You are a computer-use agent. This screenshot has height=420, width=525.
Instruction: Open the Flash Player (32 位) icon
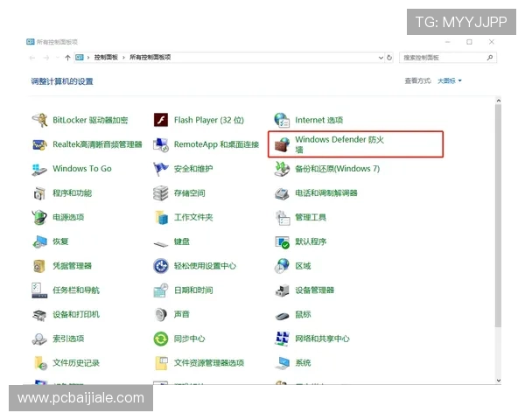pos(161,120)
